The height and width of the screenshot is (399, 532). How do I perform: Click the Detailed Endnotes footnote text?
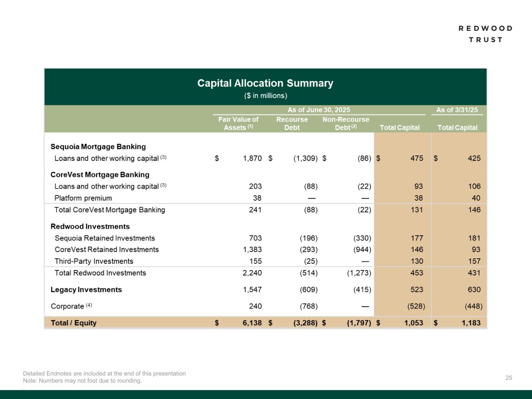click(104, 373)
